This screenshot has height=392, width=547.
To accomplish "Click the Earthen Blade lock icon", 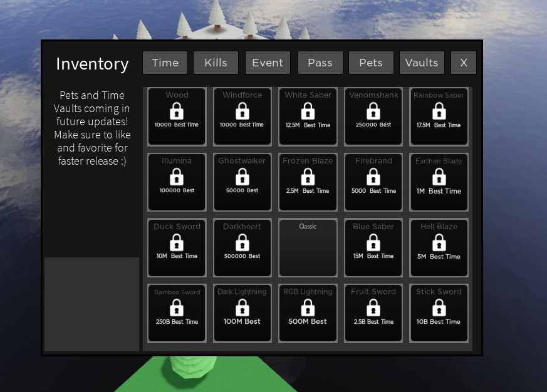I will 439,177.
